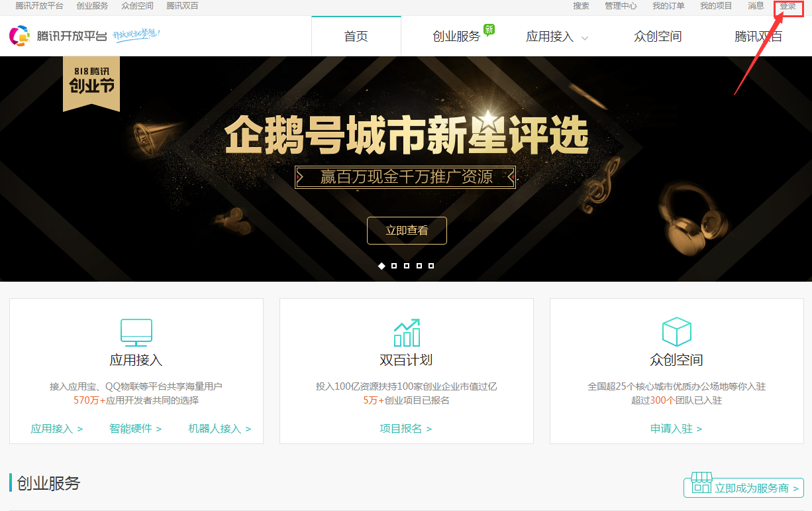Open the 首页 tab
Image resolution: width=812 pixels, height=511 pixels.
coord(356,36)
